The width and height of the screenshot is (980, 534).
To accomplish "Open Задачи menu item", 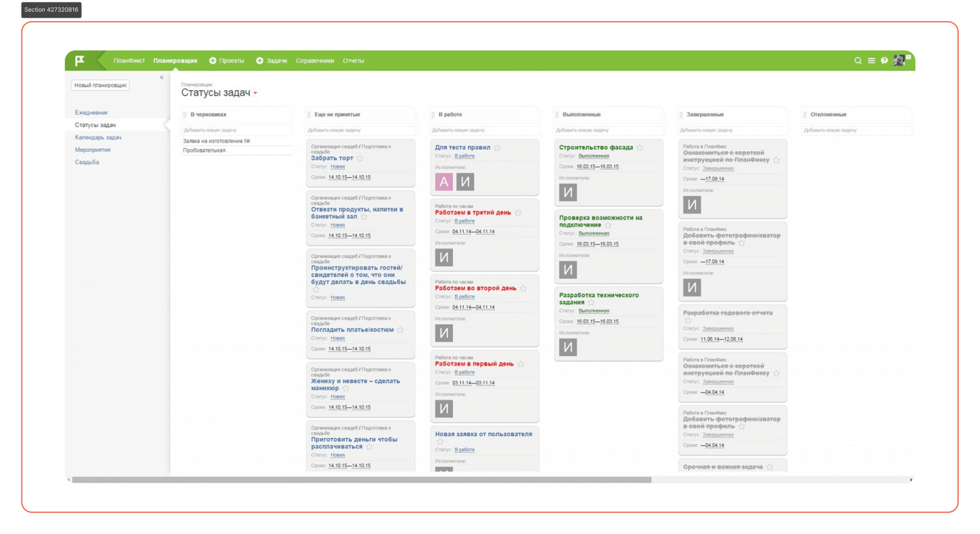I will (276, 61).
